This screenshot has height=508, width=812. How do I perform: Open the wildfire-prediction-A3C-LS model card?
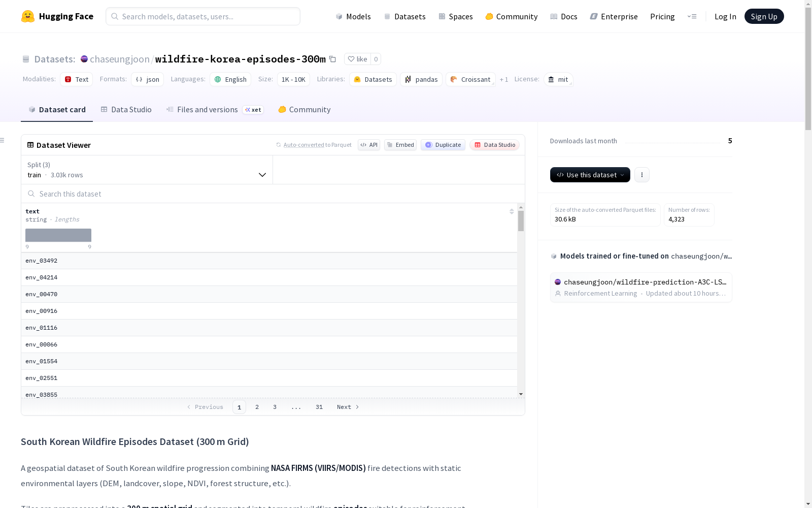coord(641,287)
